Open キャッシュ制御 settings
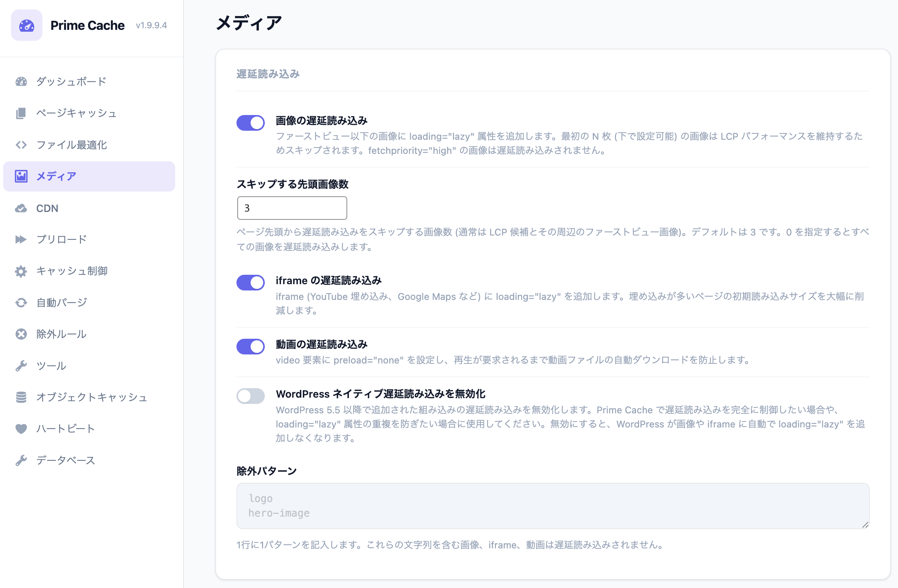Screen dimensions: 898x588 (x=89, y=271)
